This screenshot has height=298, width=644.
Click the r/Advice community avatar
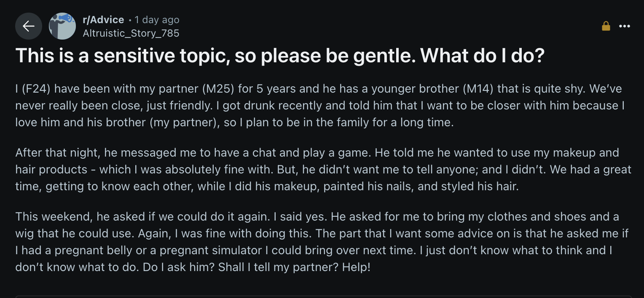(62, 26)
